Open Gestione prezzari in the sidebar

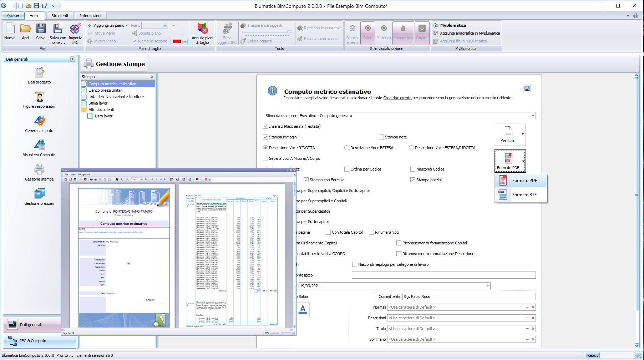click(x=39, y=197)
